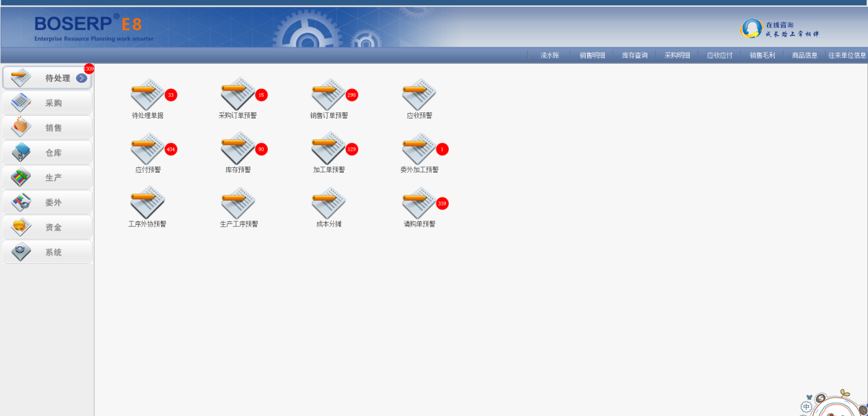Open the 生产工序预警 icon

238,203
